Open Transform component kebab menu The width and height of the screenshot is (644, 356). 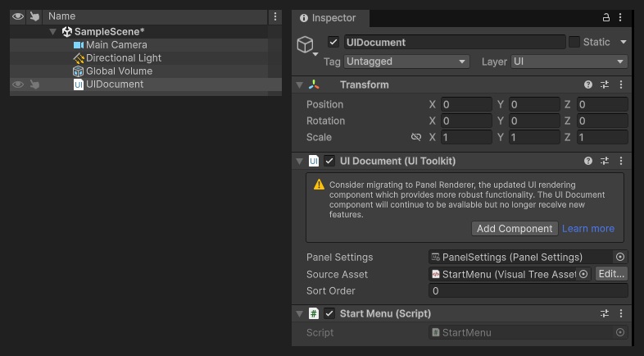pyautogui.click(x=620, y=84)
